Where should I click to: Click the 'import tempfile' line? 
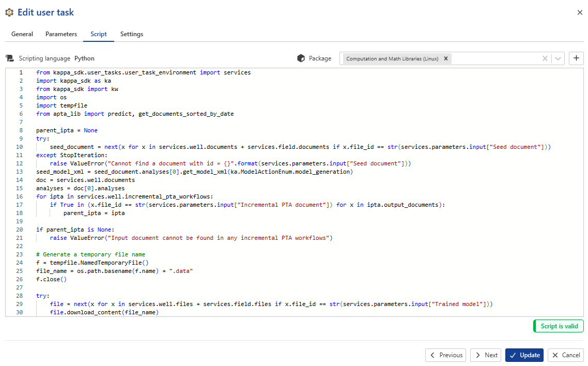[x=61, y=105]
